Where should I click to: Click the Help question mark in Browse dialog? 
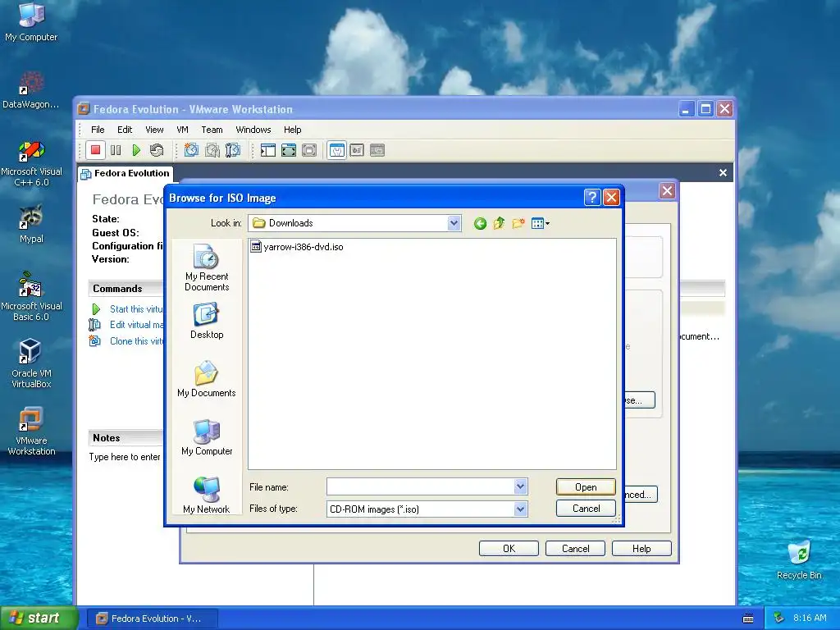click(x=591, y=198)
